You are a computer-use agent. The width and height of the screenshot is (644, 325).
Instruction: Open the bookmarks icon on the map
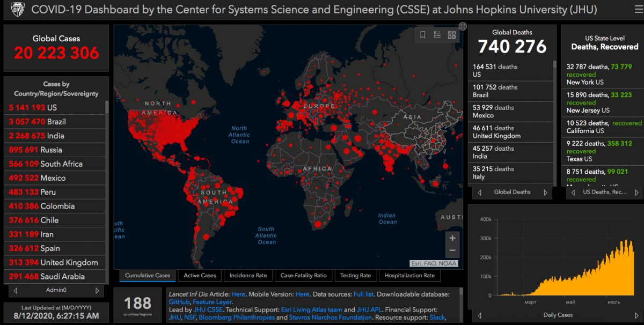(x=423, y=35)
